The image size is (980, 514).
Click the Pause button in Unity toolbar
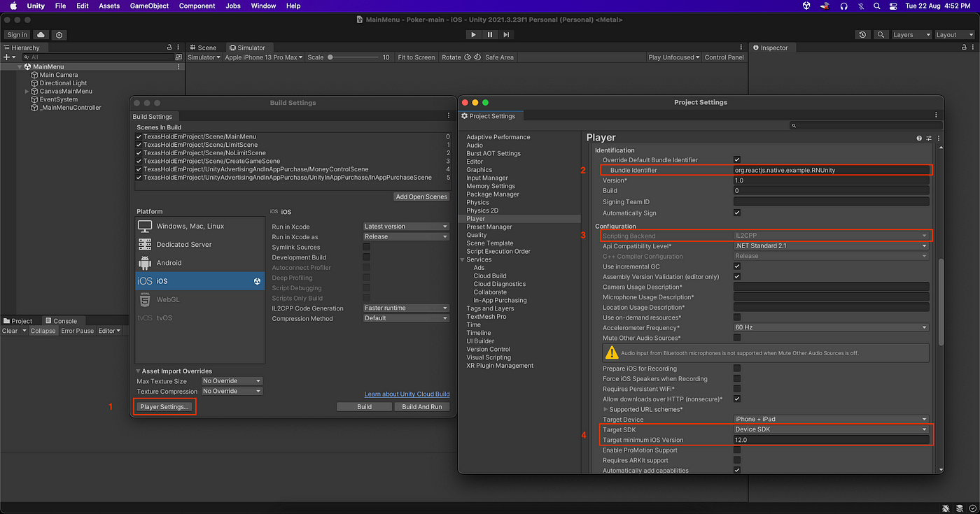490,34
